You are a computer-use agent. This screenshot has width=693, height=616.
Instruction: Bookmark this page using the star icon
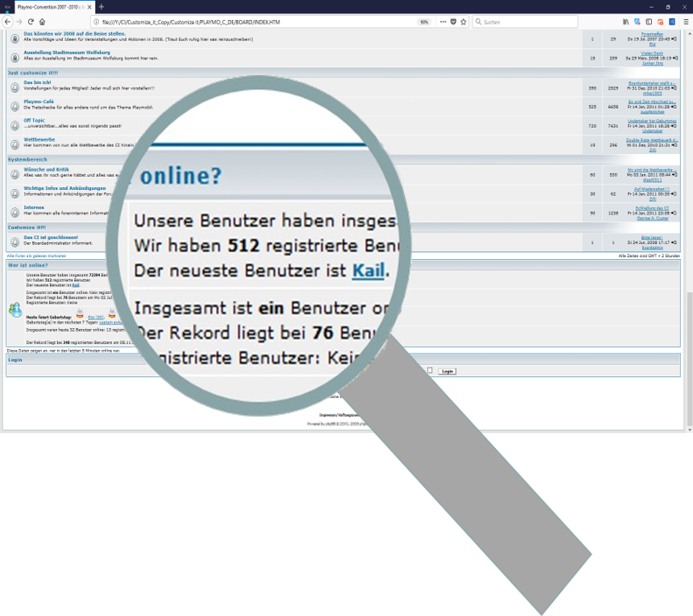pos(464,21)
